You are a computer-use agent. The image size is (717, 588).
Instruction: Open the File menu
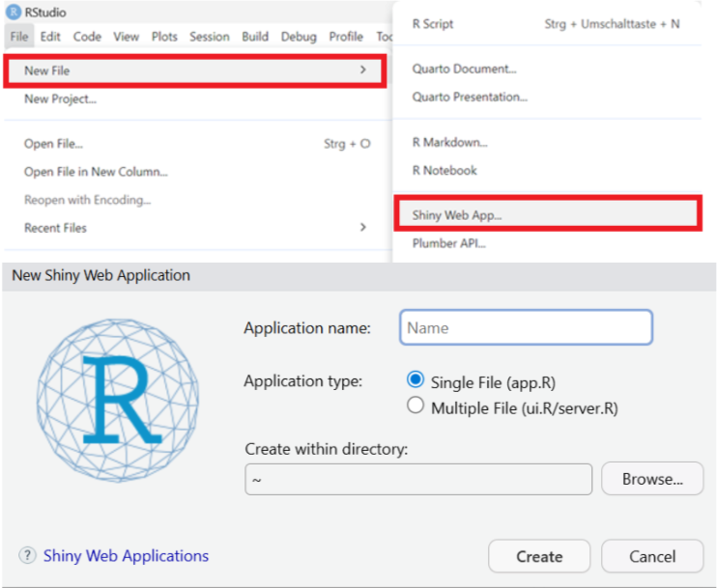(19, 37)
